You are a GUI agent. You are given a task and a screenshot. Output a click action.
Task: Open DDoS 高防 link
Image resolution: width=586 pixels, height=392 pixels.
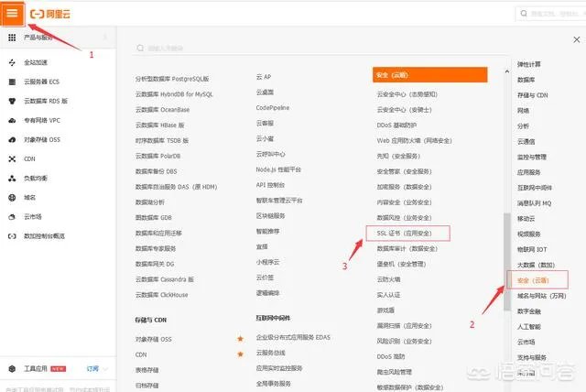click(391, 356)
